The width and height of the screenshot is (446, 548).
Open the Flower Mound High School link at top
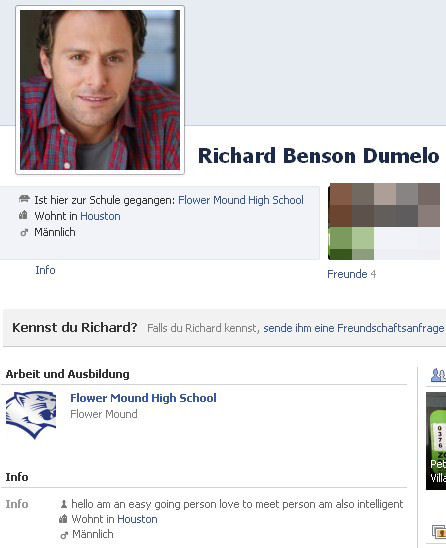[241, 200]
